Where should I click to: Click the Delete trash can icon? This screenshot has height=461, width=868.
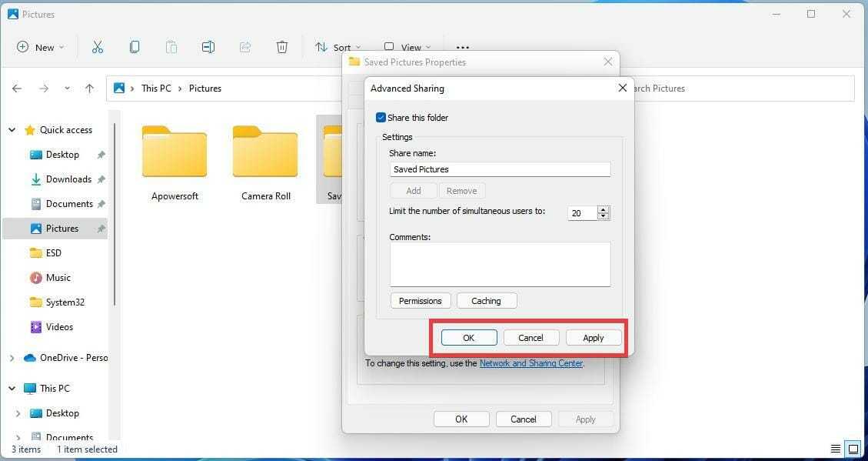[x=282, y=47]
